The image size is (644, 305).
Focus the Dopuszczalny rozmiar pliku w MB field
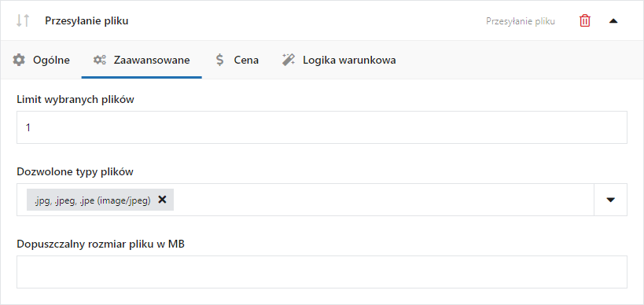point(322,272)
